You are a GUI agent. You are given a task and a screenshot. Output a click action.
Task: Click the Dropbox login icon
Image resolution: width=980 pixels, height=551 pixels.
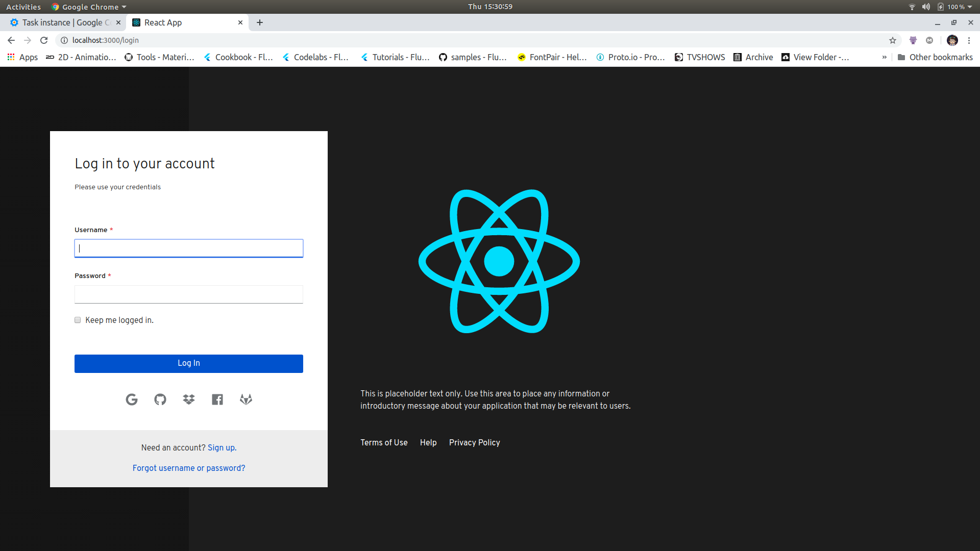click(189, 399)
